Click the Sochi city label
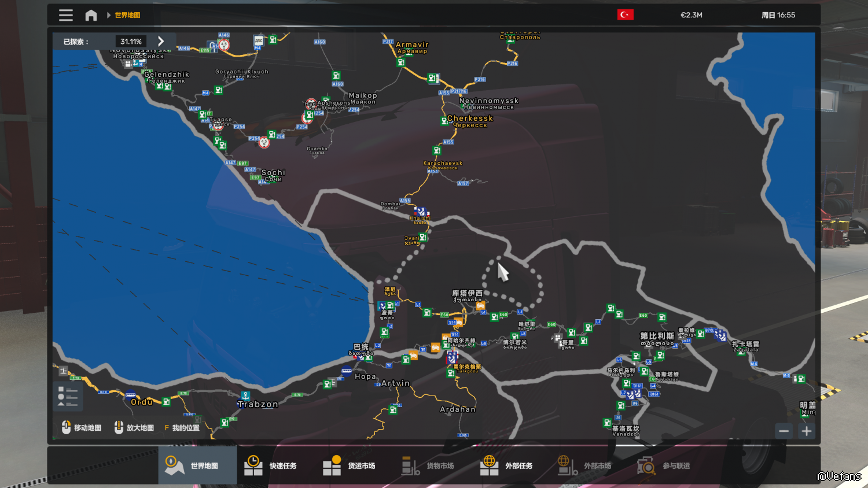 click(x=273, y=172)
